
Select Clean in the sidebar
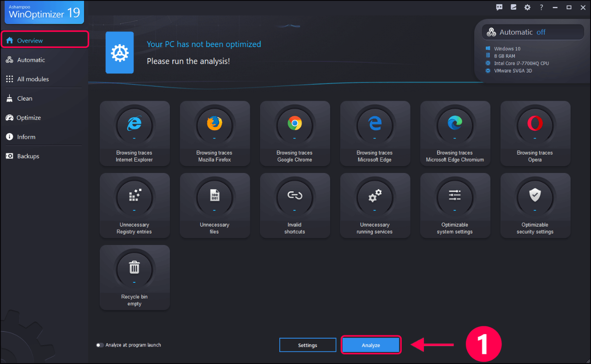pos(44,98)
